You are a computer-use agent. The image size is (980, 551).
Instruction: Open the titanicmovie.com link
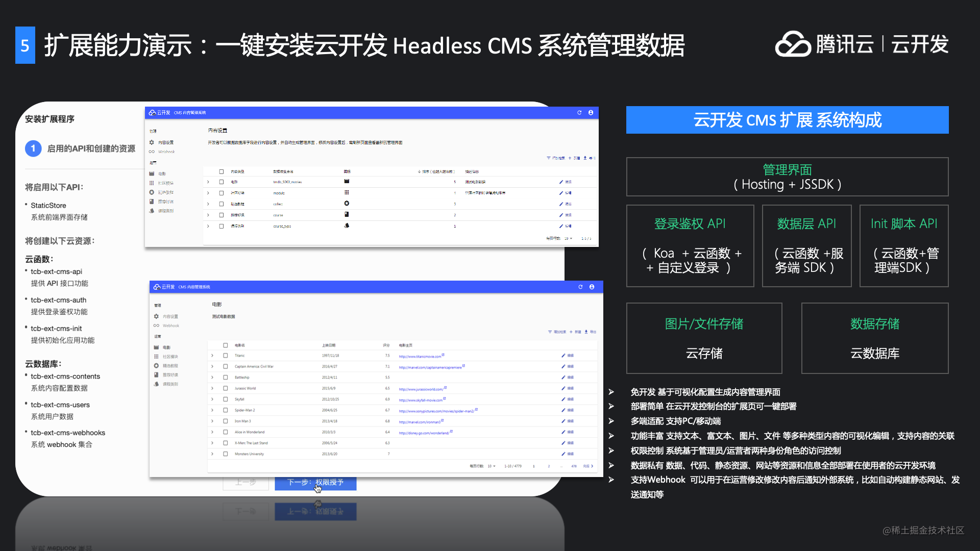coord(421,356)
